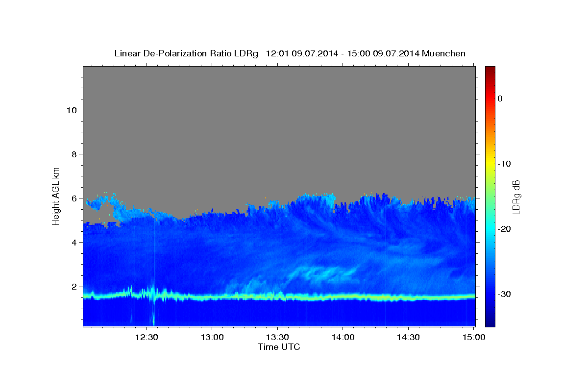Click the bright melting layer band at 14:00
This screenshot has height=392, width=588.
pos(343,297)
